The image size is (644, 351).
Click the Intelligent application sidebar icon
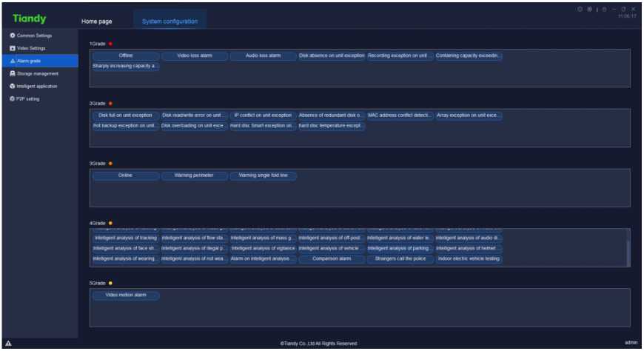[x=12, y=86]
